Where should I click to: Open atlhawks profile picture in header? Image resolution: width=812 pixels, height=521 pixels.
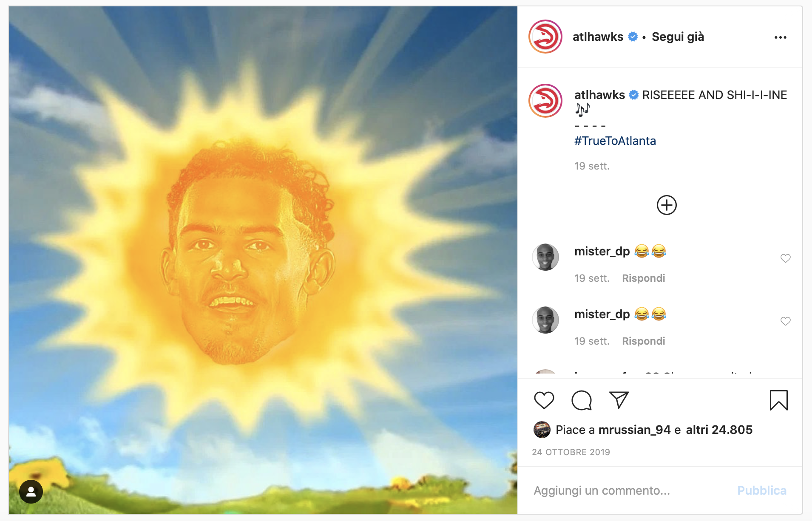[545, 37]
